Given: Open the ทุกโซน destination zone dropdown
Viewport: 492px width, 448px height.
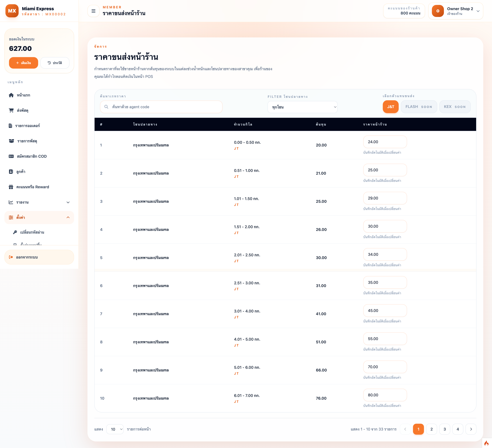Looking at the screenshot, I should [x=302, y=107].
